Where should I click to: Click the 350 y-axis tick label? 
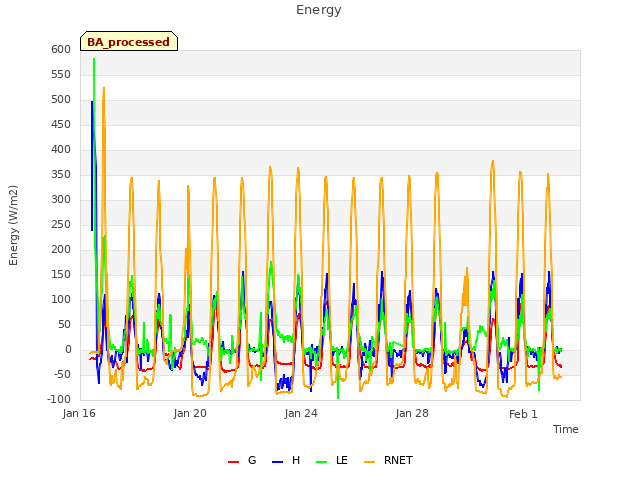click(61, 175)
